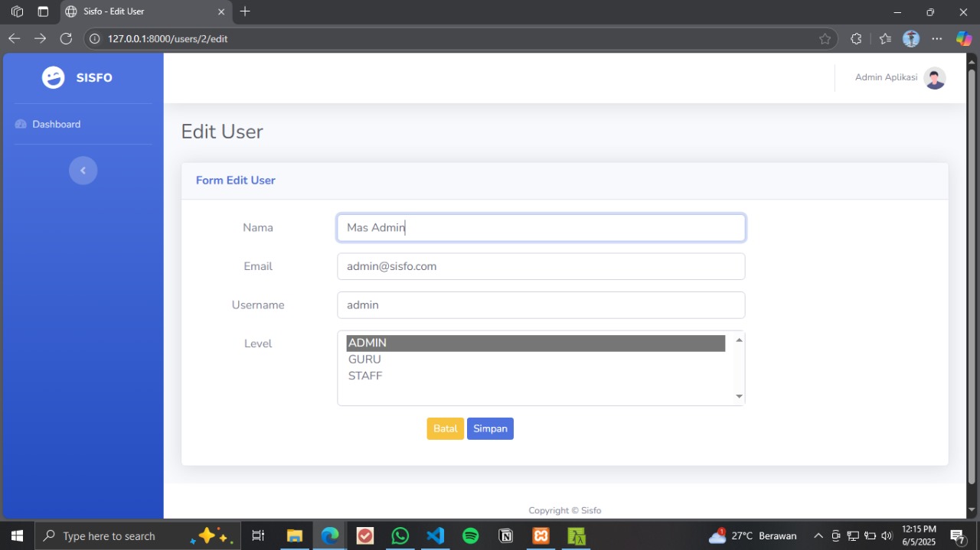The image size is (980, 550).
Task: Open a new browser tab
Action: point(245,11)
